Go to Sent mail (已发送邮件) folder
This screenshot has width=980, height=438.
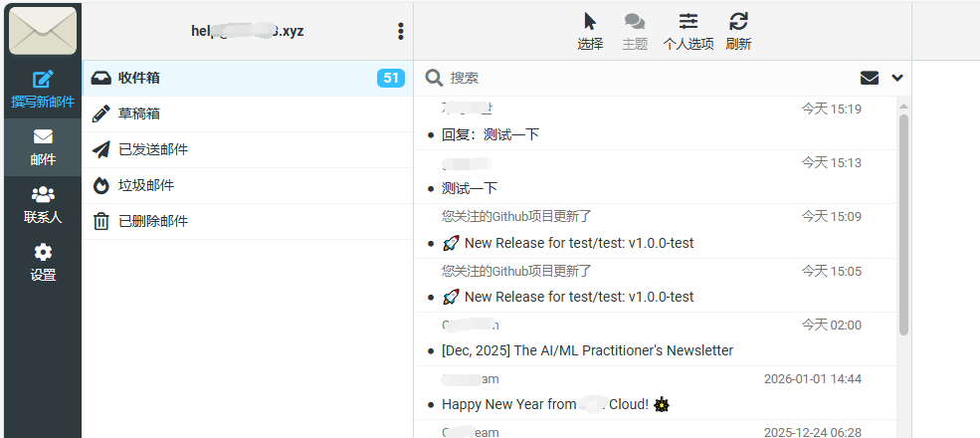[x=152, y=149]
